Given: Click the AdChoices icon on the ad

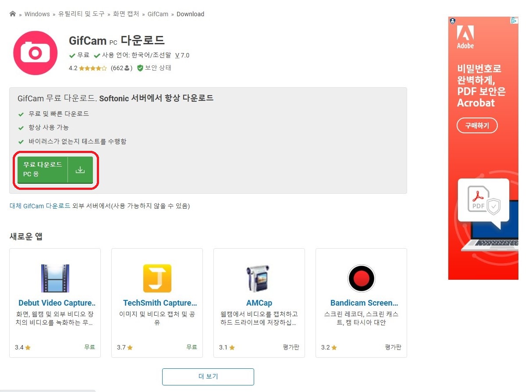Looking at the screenshot, I should [x=514, y=21].
